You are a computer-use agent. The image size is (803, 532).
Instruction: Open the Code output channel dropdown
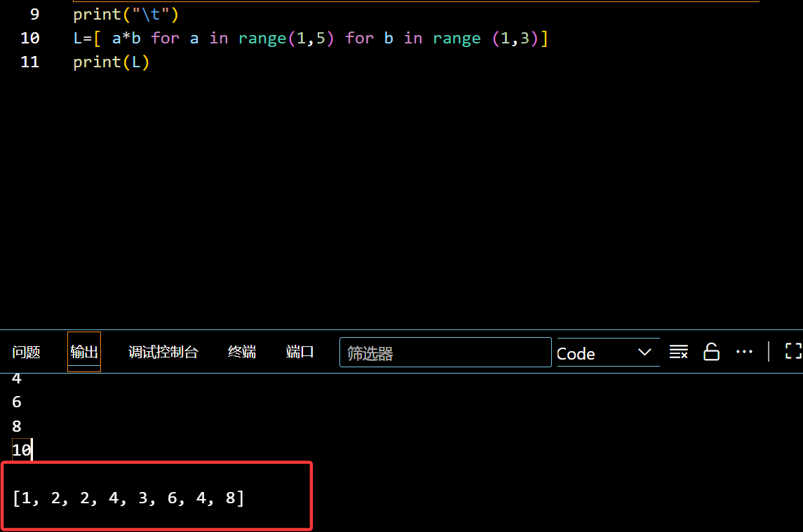(607, 353)
